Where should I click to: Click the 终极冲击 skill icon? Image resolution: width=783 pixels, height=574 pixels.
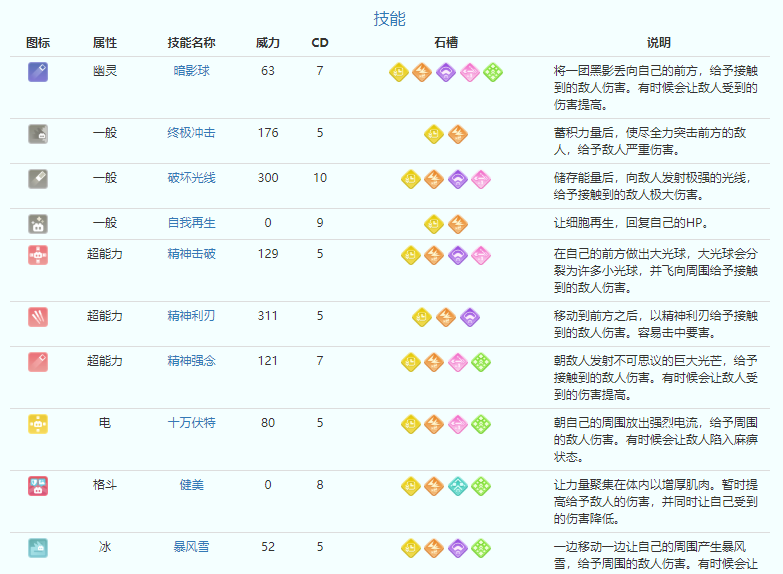[x=38, y=133]
